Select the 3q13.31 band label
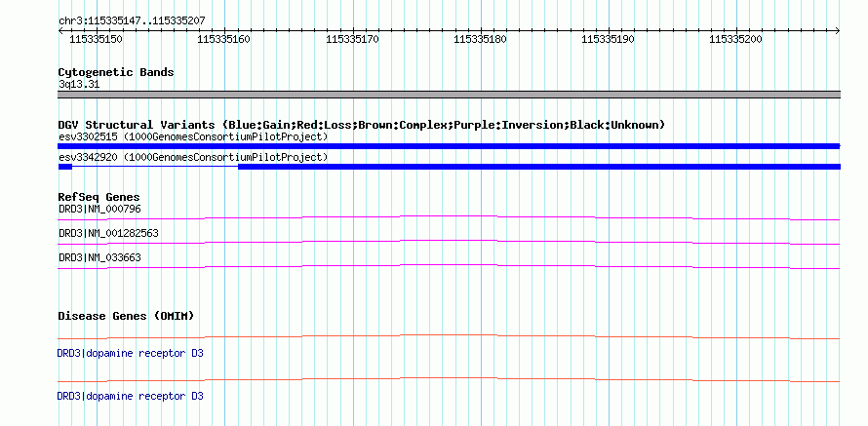This screenshot has width=868, height=426. pyautogui.click(x=79, y=85)
